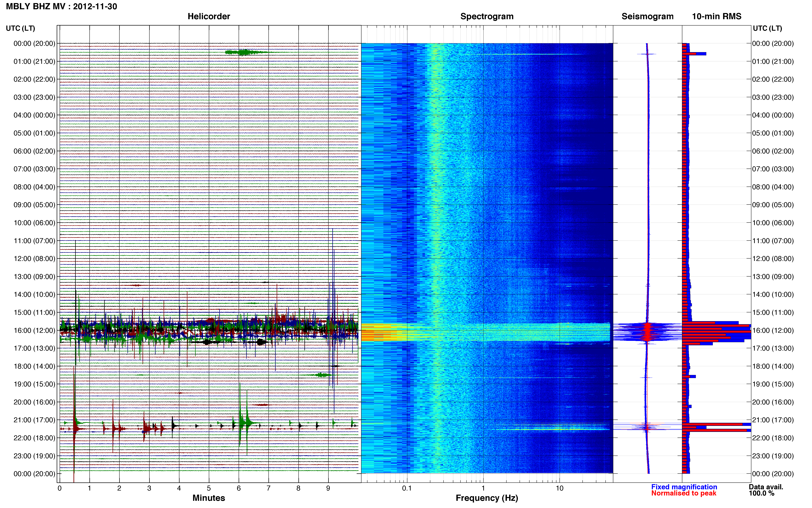The width and height of the screenshot is (812, 508).
Task: Select 12:00 (08:00) on the RMS time axis
Action: click(773, 259)
